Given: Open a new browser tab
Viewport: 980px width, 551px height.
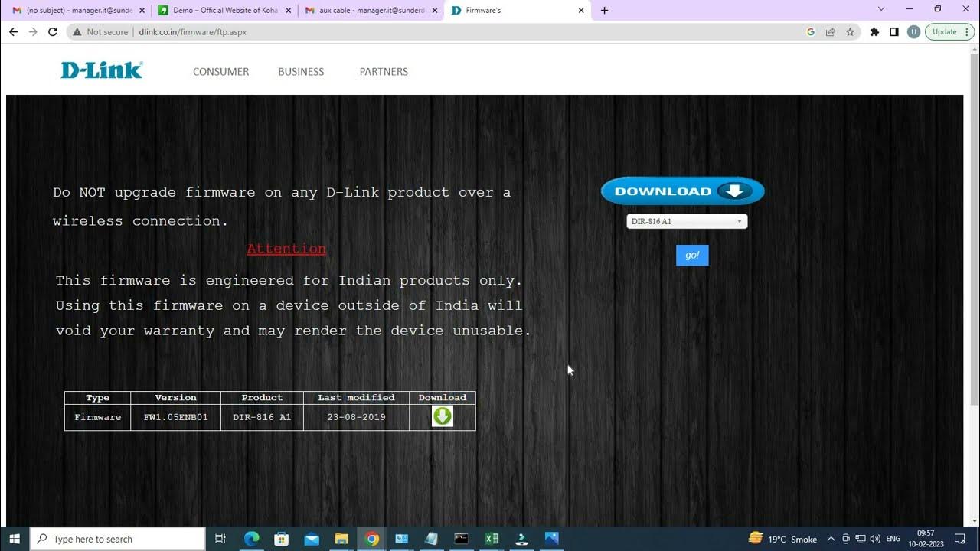Looking at the screenshot, I should 604,11.
